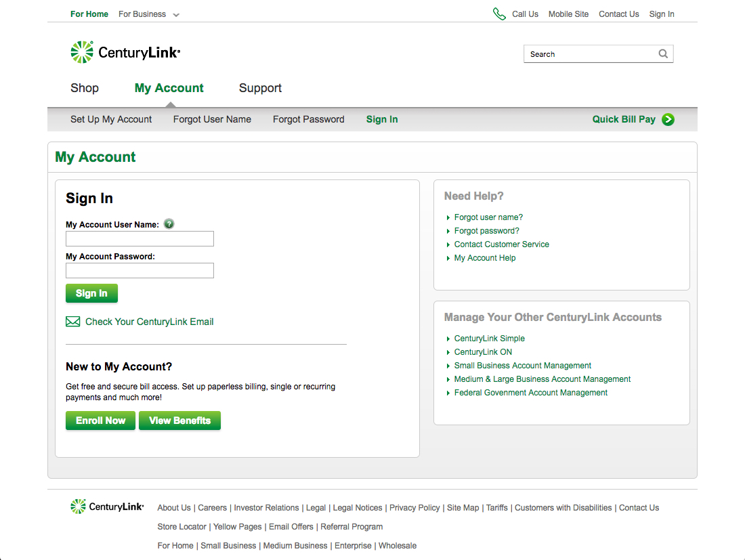Click the envelope email icon

(x=73, y=322)
